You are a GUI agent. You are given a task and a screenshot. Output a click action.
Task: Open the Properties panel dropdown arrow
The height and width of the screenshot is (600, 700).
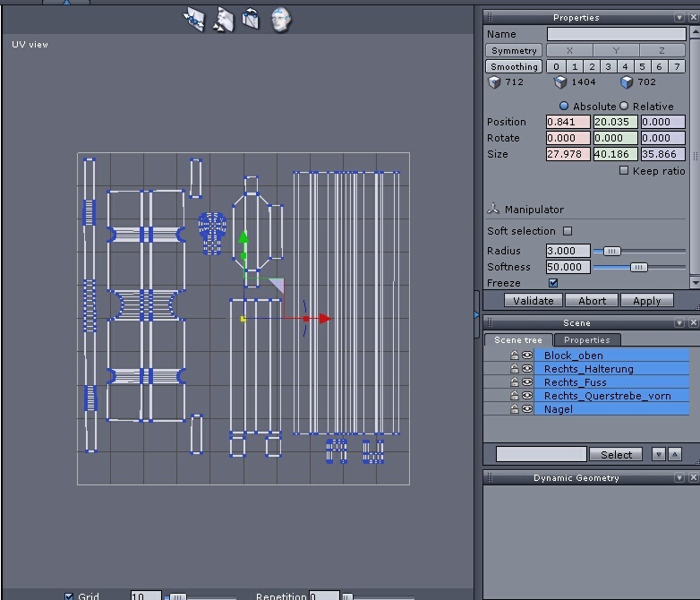[x=679, y=18]
